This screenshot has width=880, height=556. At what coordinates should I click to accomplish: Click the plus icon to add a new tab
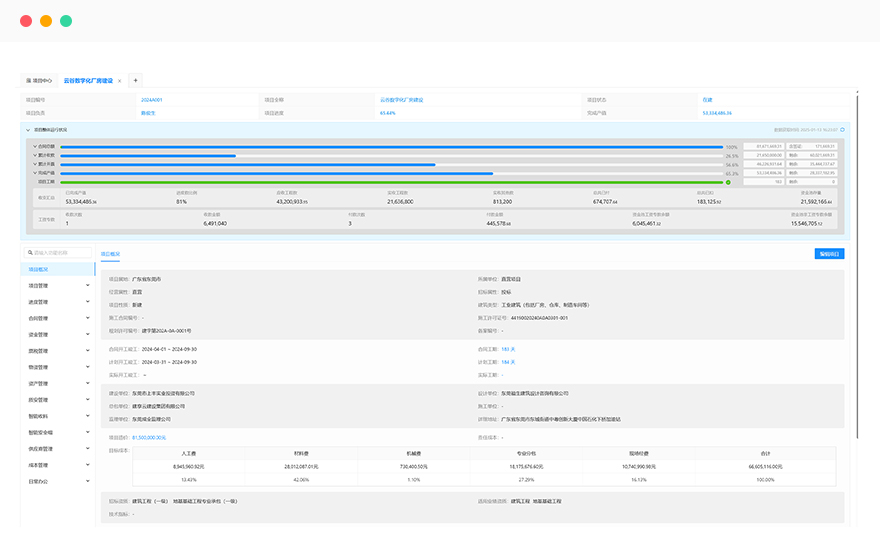pos(136,80)
